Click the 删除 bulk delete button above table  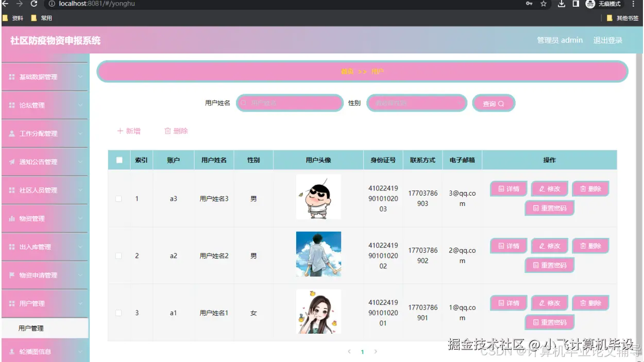pos(176,131)
